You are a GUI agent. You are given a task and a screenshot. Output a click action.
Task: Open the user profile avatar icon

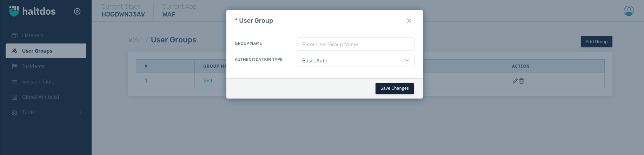(629, 11)
